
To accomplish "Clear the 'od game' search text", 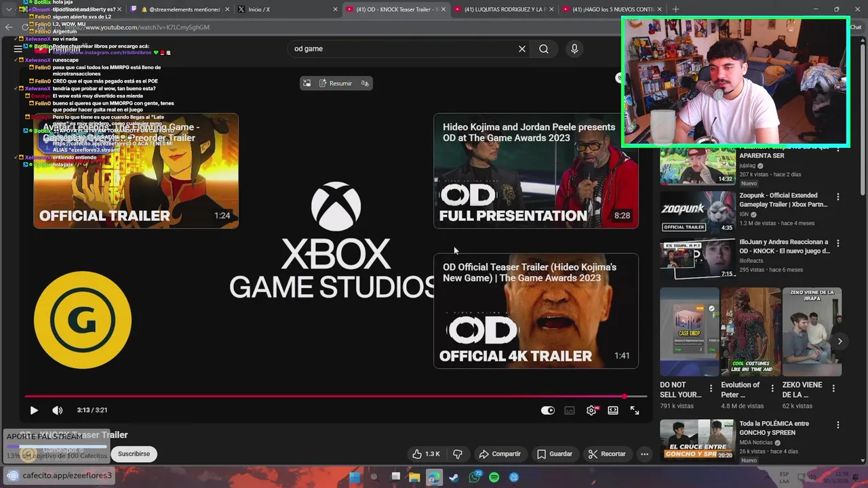I will [522, 49].
